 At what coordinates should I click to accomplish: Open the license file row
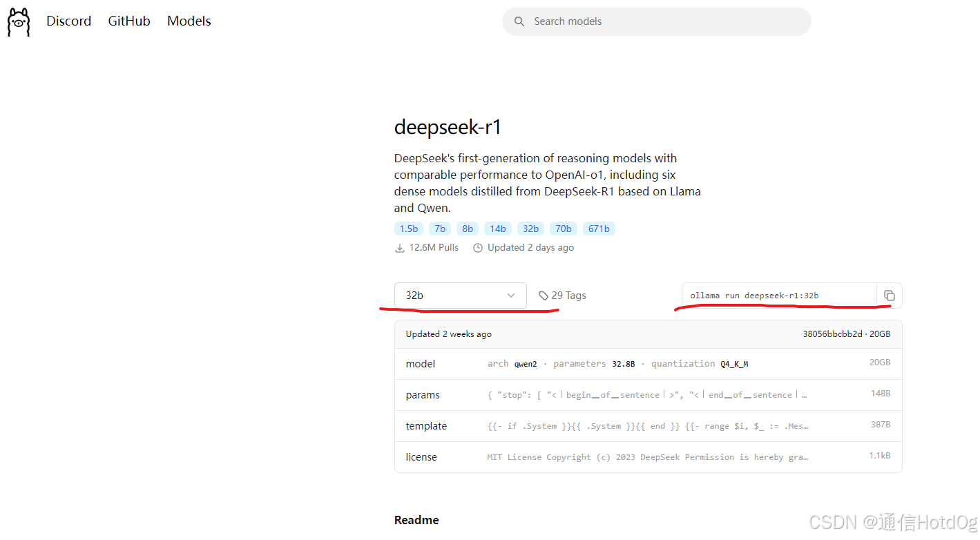(648, 457)
